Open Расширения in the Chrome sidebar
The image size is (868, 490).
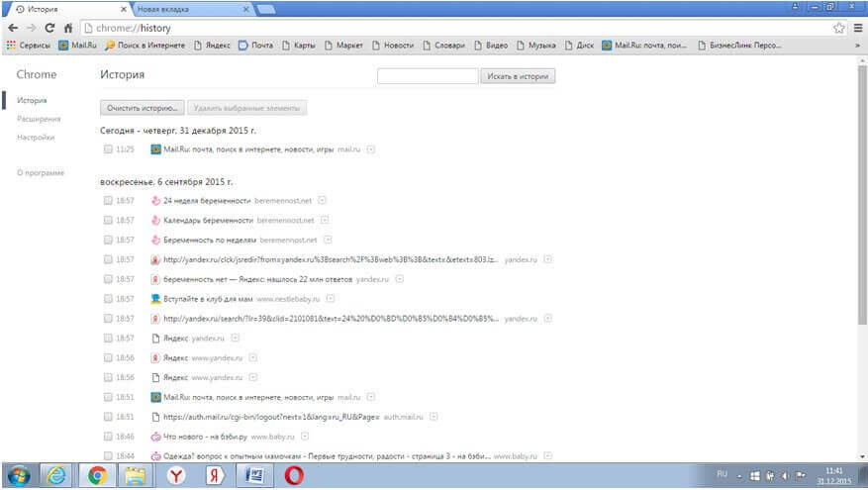[38, 119]
